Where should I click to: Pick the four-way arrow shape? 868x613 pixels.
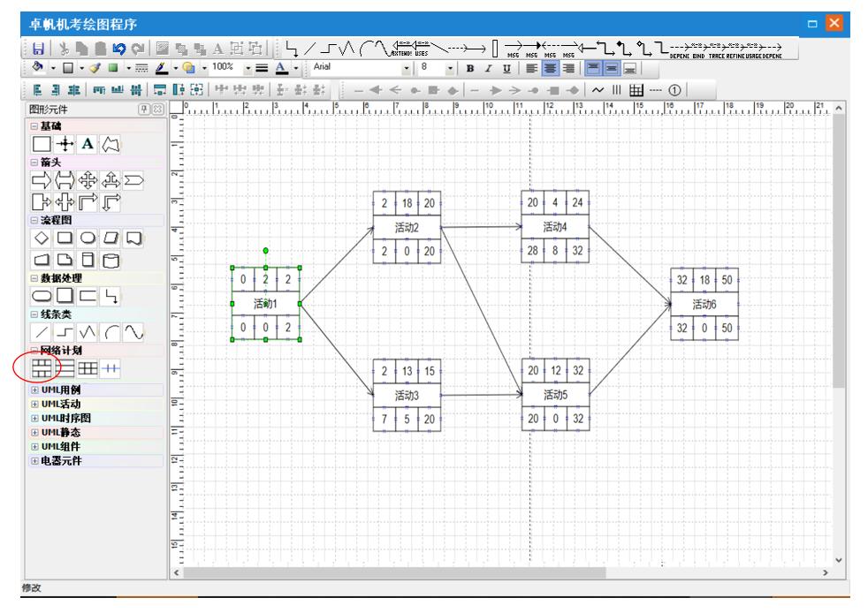(88, 180)
